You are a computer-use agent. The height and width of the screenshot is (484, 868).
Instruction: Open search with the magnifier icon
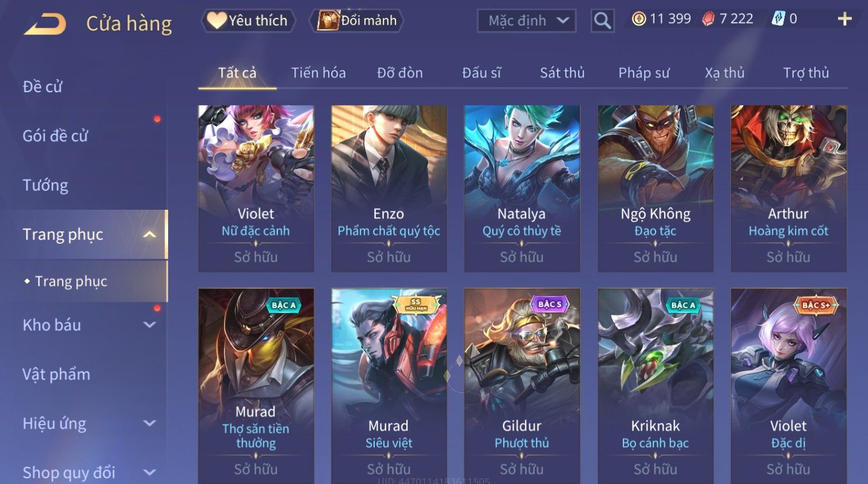[x=602, y=21]
